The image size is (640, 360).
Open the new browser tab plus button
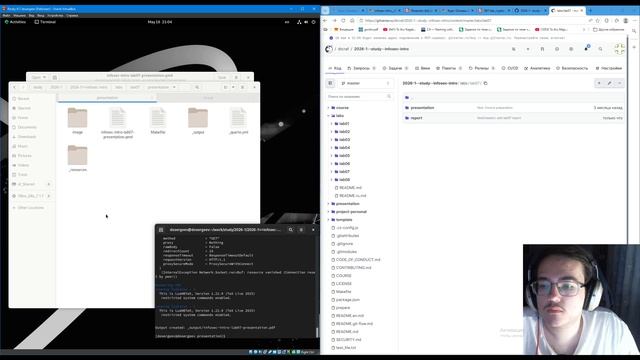[590, 10]
